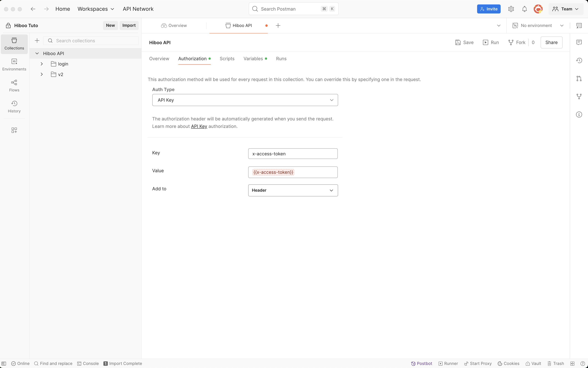588x368 pixels.
Task: Switch to the Runs tab
Action: (x=281, y=59)
